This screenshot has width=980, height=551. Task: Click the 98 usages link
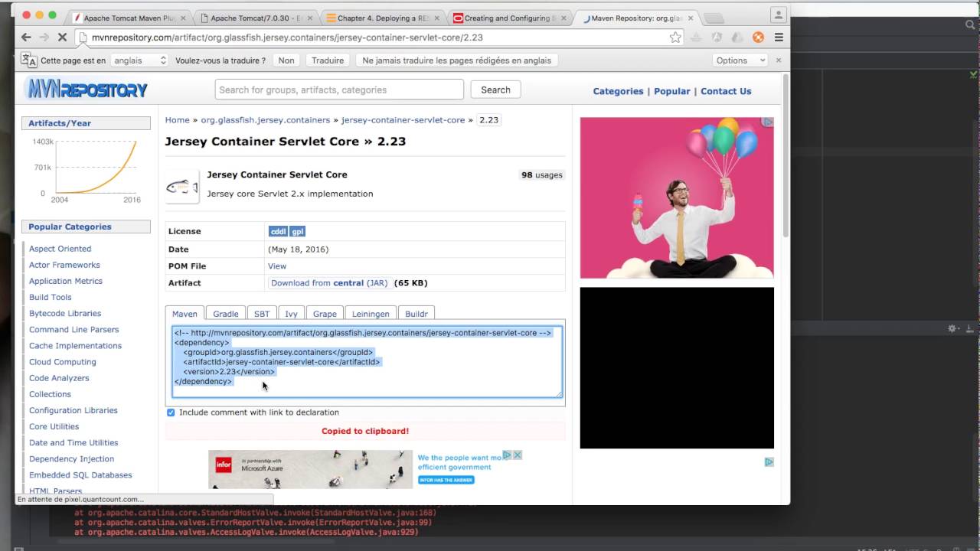click(542, 175)
